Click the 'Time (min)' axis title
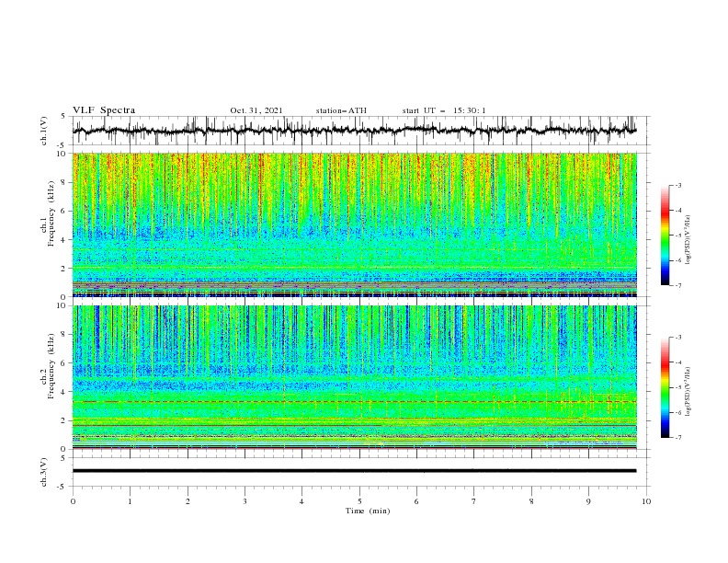Viewport: 728px width, 563px height. click(x=368, y=511)
